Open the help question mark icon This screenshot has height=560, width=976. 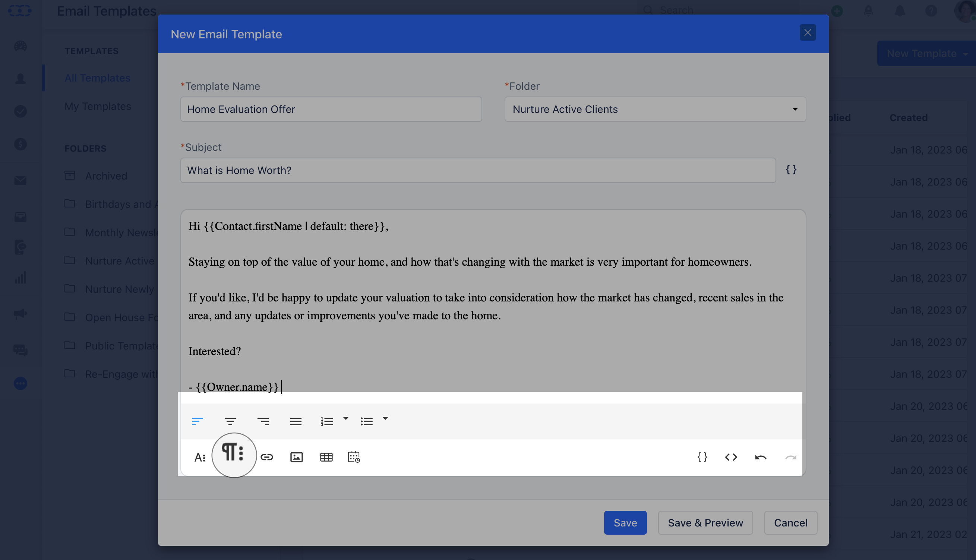pyautogui.click(x=931, y=10)
